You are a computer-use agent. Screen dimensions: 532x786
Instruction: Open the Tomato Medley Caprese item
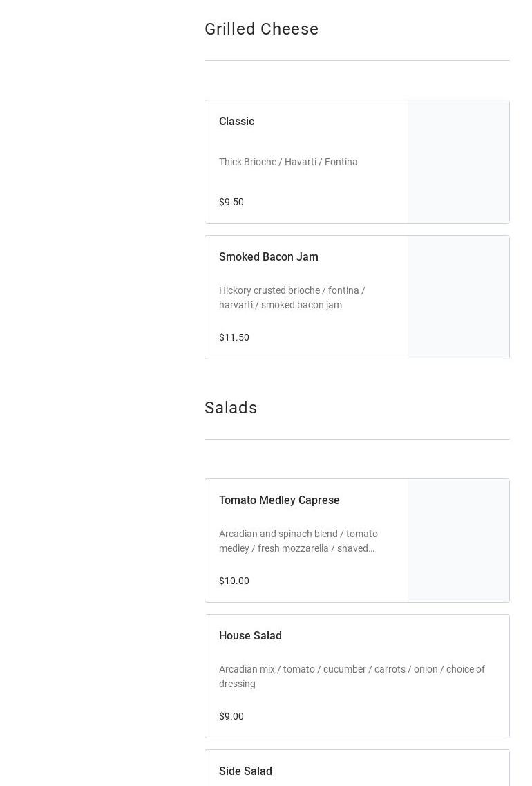279,500
